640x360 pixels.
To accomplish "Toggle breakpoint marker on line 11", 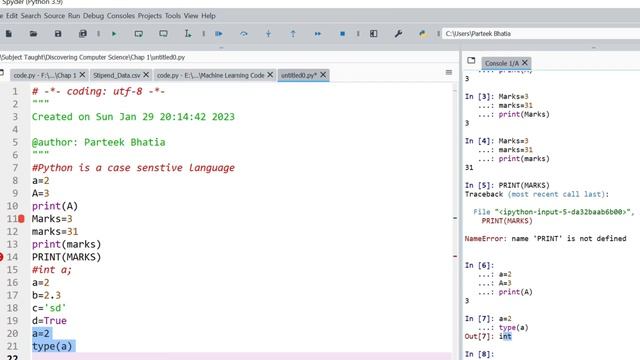I will [21, 219].
